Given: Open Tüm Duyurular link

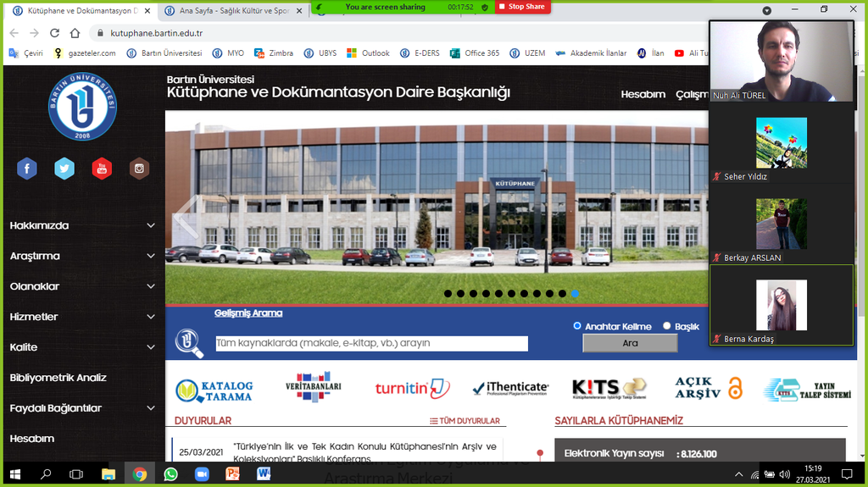Looking at the screenshot, I should point(465,421).
